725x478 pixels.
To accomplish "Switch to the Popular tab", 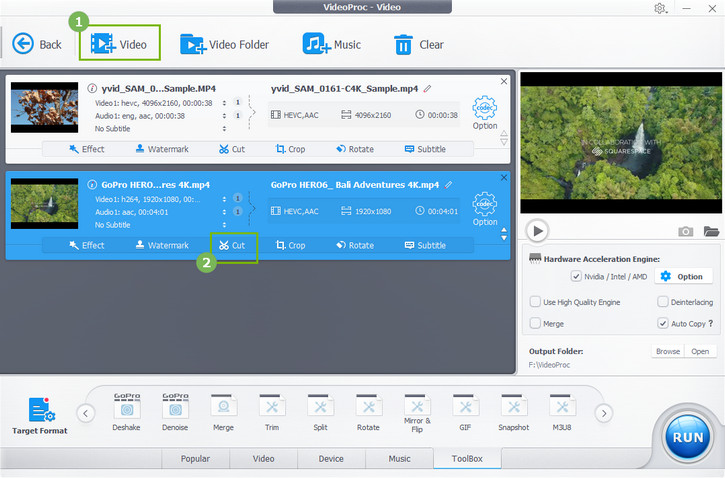I will coord(195,458).
